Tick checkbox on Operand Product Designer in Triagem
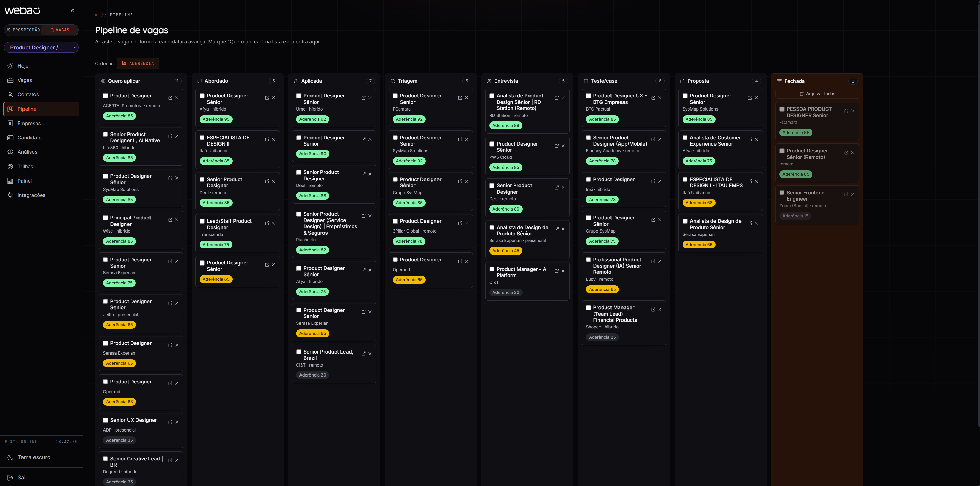 point(395,260)
